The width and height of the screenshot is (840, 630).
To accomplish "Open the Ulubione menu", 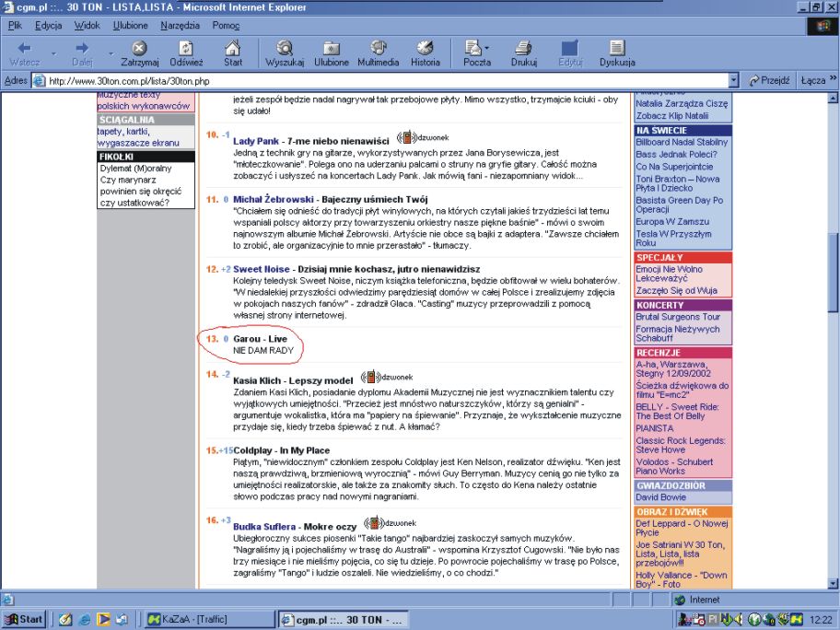I will tap(130, 25).
